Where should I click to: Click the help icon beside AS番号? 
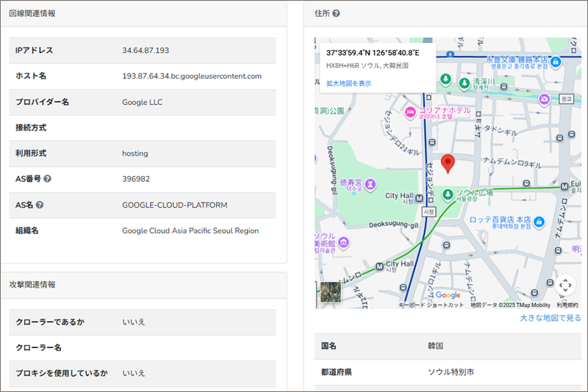[48, 179]
